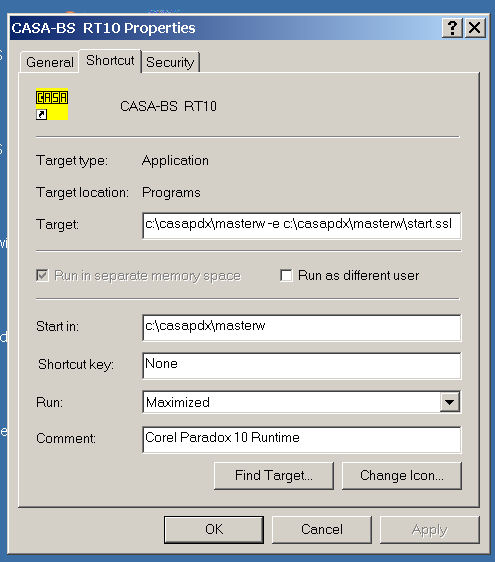Click the Change Icon button

402,476
